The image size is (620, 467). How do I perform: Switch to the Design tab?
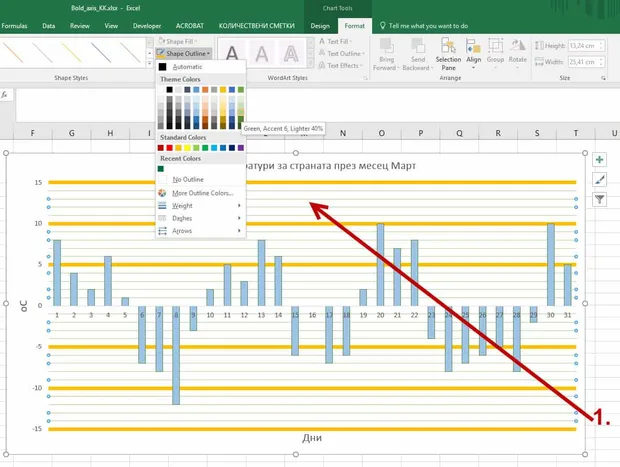320,26
